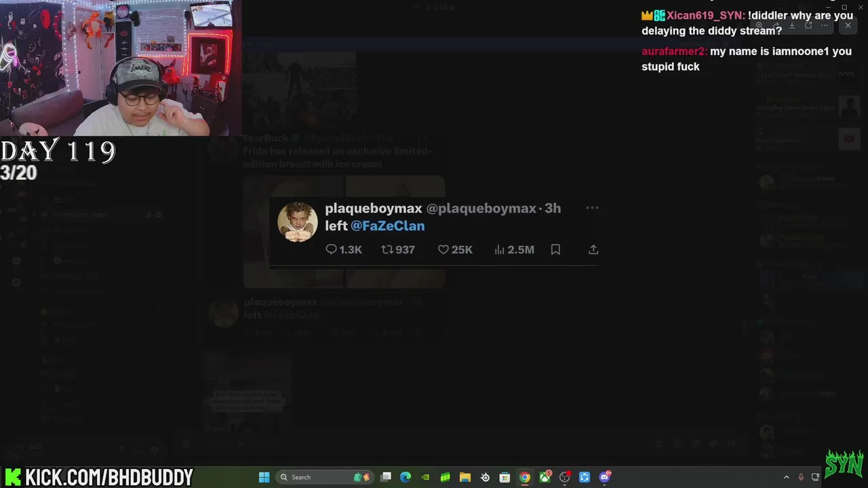Close the image viewer with X button
This screenshot has width=868, height=488.
click(x=848, y=26)
